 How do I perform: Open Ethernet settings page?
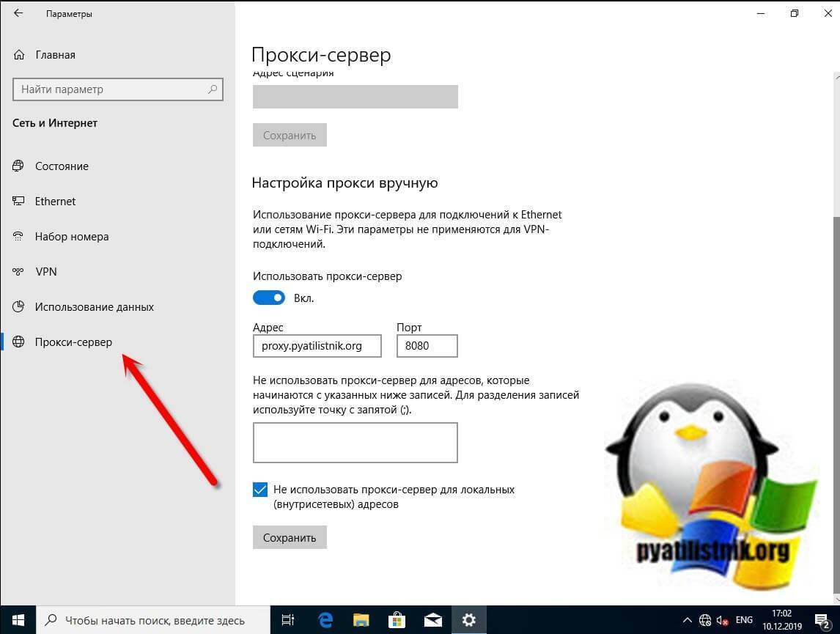coord(55,202)
